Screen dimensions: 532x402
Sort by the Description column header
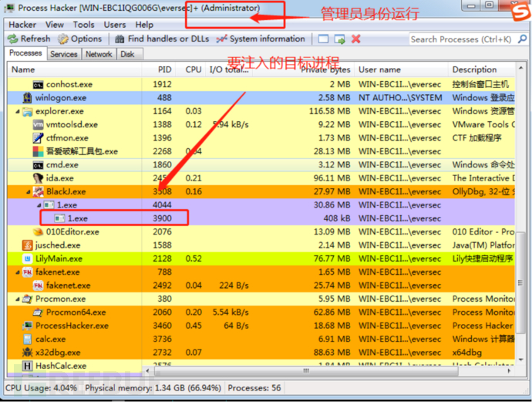(x=482, y=69)
